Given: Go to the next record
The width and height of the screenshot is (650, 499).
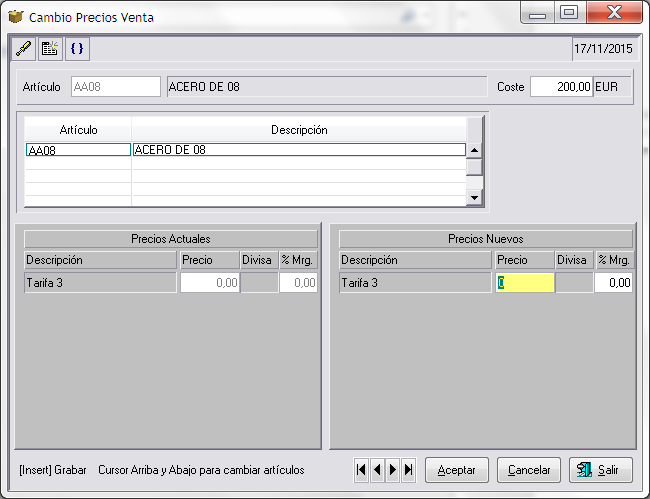Looking at the screenshot, I should (393, 470).
